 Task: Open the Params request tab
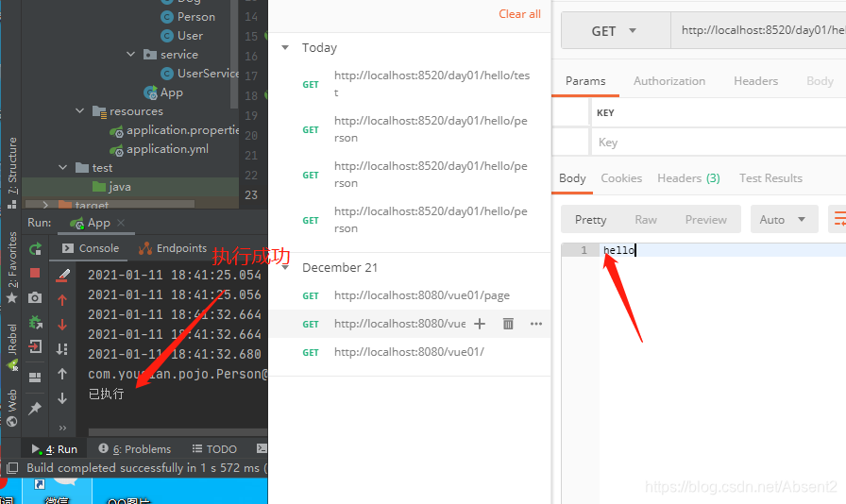(x=585, y=81)
